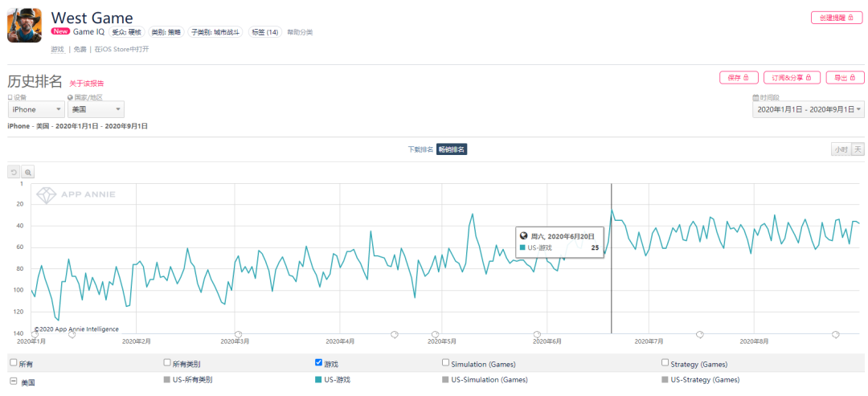Collapse the 美国 row expander
Screen dimensions: 868x396
coord(14,380)
